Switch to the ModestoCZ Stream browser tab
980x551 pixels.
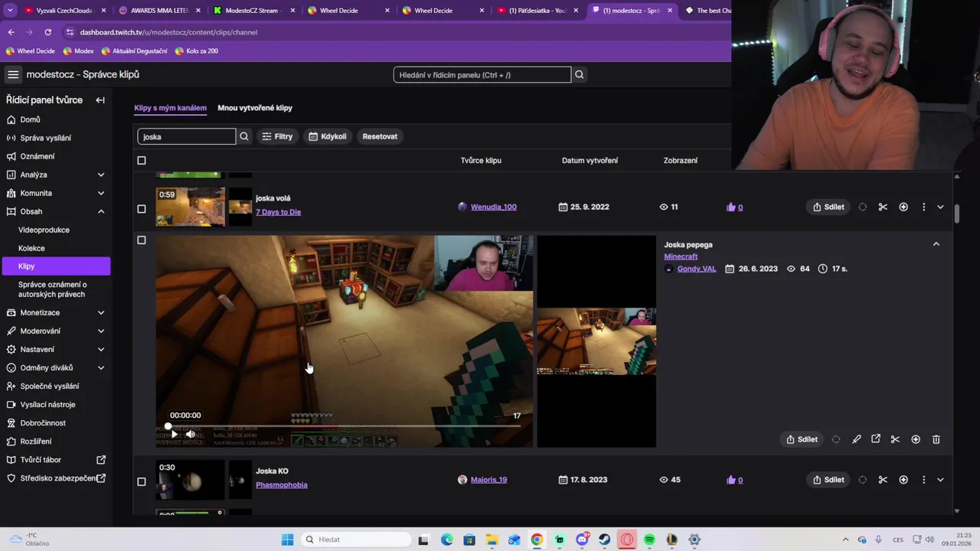pos(252,11)
